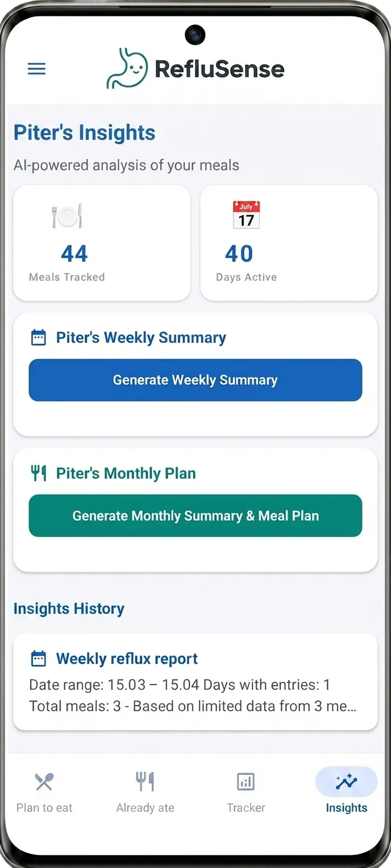The height and width of the screenshot is (868, 391).
Task: Click the Insights trending graph icon
Action: pyautogui.click(x=346, y=782)
